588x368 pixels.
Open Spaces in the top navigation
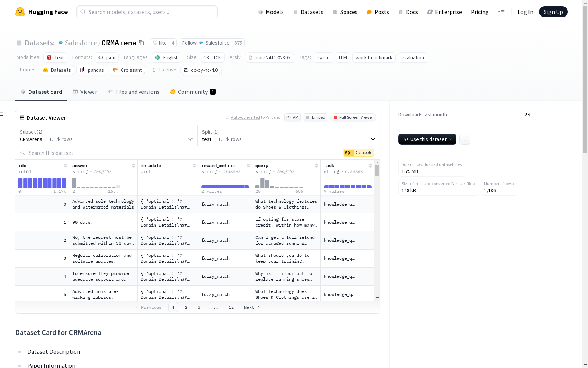click(345, 12)
